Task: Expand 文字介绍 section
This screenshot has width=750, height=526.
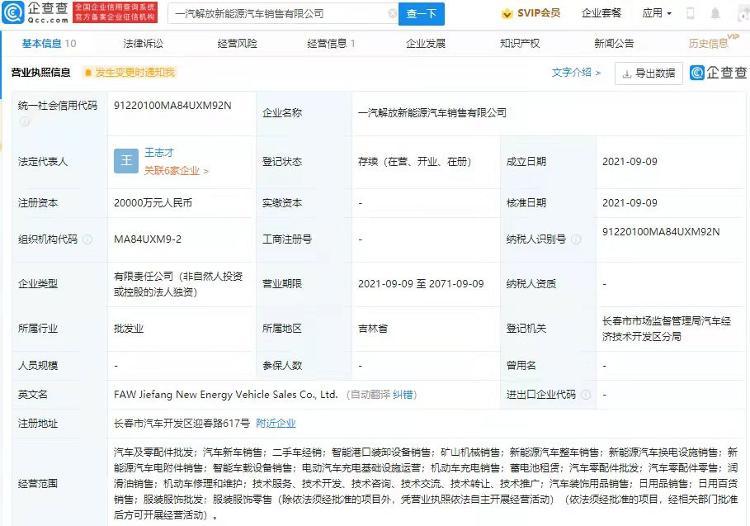Action: tap(576, 73)
